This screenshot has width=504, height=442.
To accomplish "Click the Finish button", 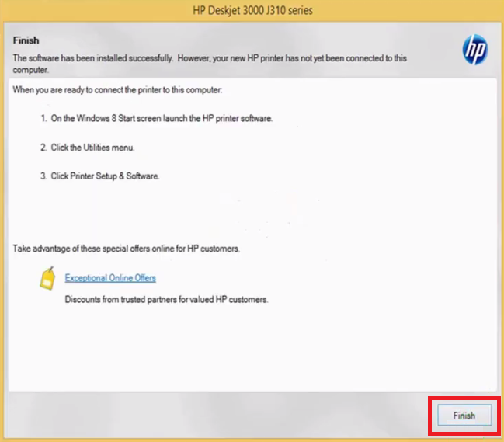I will (464, 416).
